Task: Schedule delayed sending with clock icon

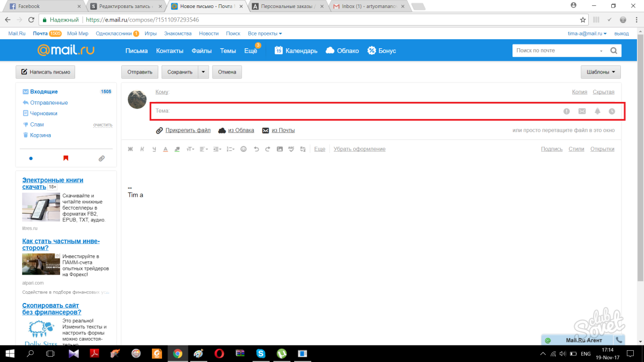Action: [x=612, y=111]
